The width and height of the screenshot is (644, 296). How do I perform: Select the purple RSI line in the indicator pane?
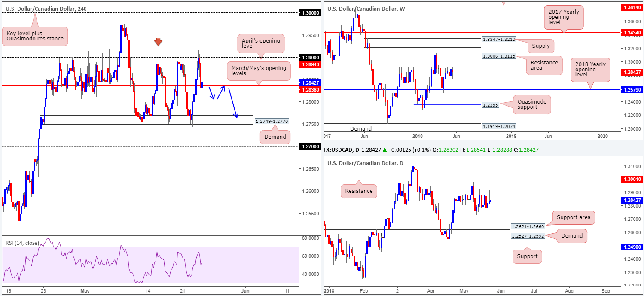(103, 261)
